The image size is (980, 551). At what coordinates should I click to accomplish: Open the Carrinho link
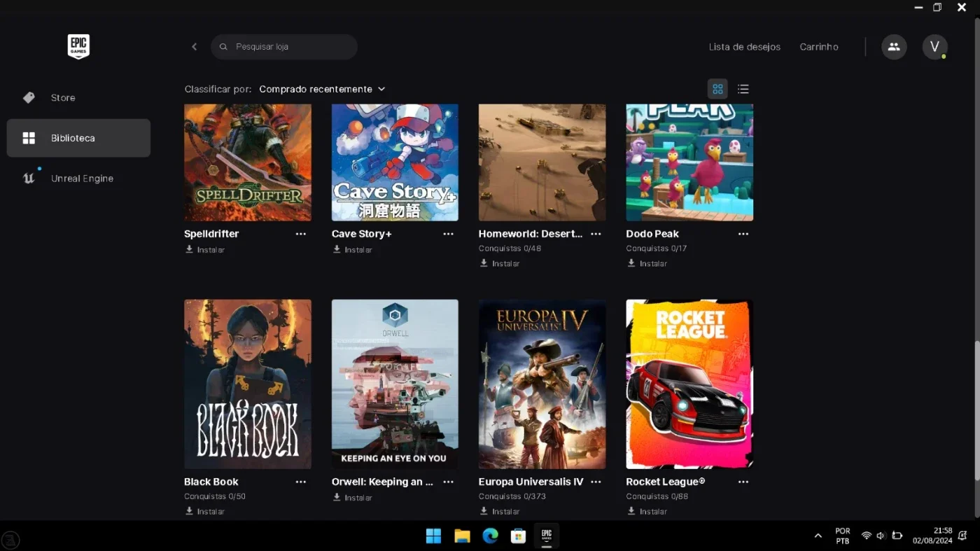click(819, 47)
